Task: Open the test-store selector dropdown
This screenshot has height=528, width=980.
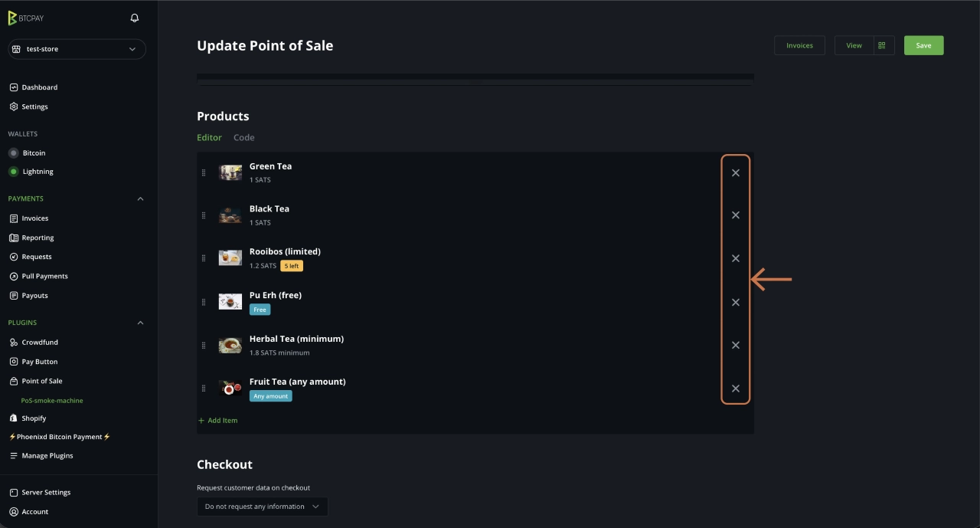Action: pyautogui.click(x=77, y=49)
